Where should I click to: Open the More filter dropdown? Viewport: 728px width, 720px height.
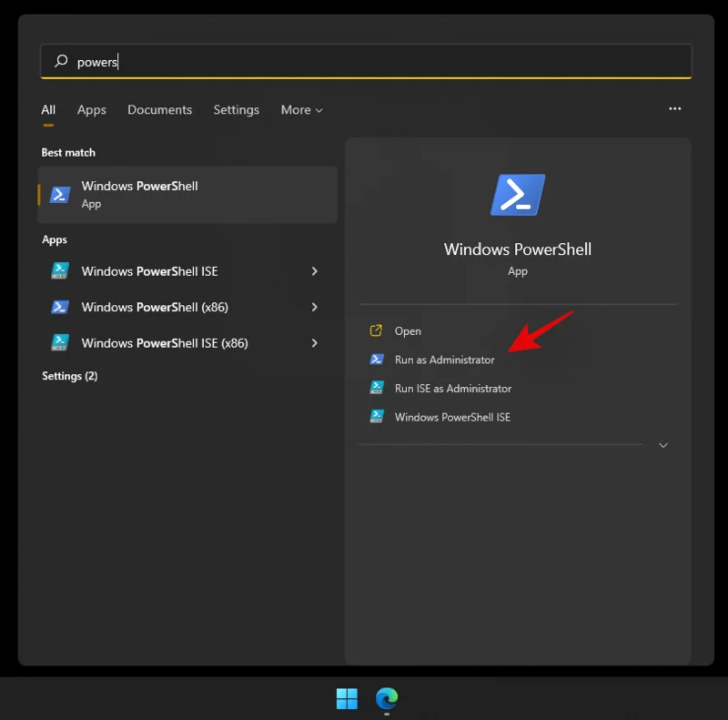[x=301, y=109]
